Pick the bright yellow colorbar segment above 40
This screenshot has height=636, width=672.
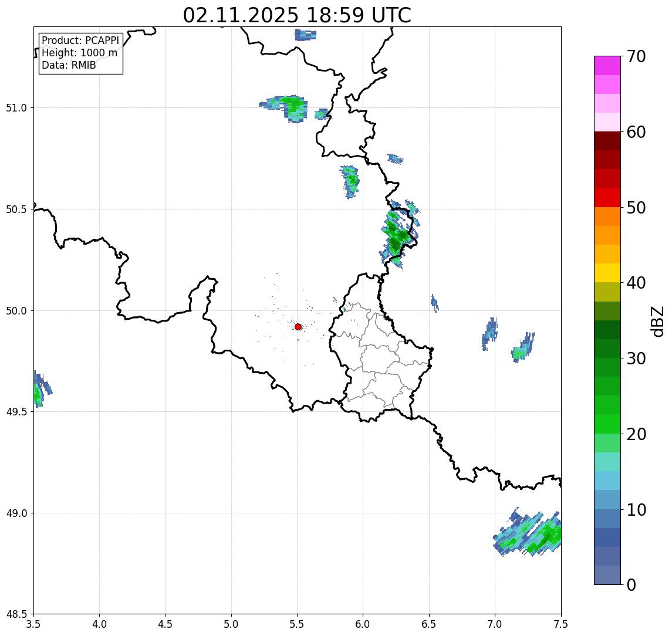pyautogui.click(x=607, y=273)
